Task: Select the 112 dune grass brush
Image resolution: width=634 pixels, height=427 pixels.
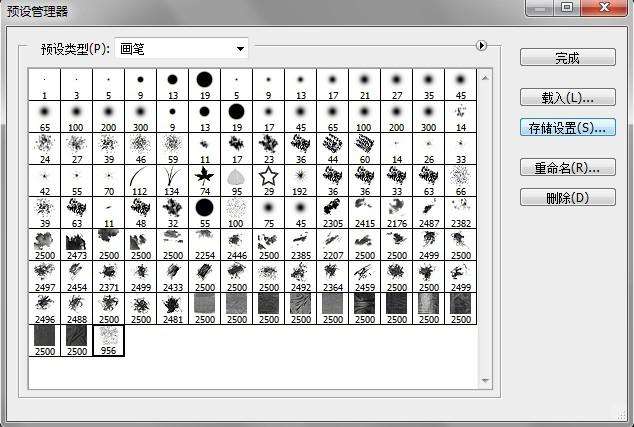Action: pos(141,180)
